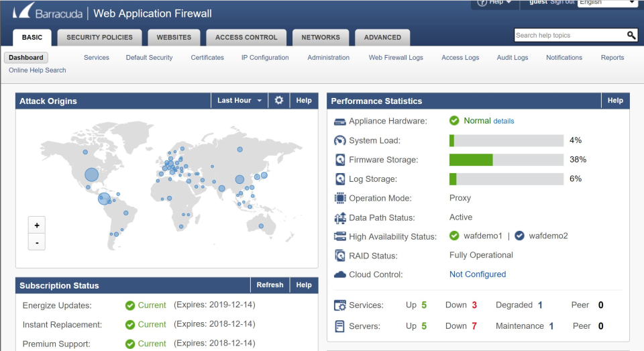644x351 pixels.
Task: Click the Operation Mode chip icon
Action: coord(340,198)
